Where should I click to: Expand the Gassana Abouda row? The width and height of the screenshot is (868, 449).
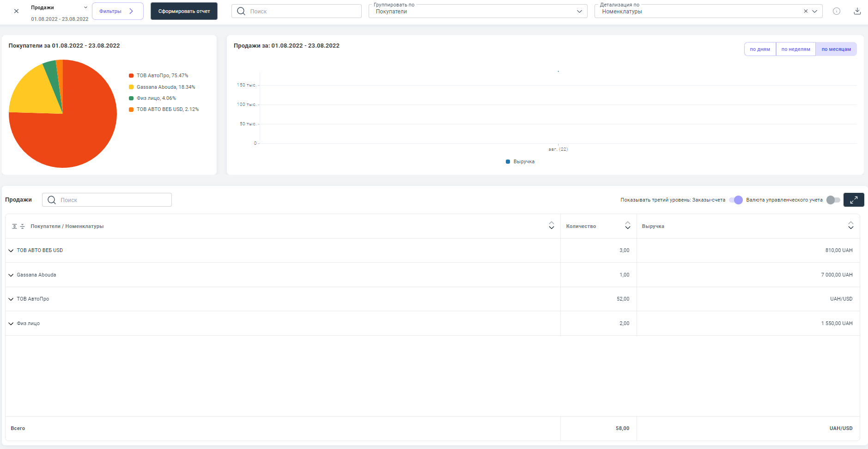pyautogui.click(x=11, y=275)
